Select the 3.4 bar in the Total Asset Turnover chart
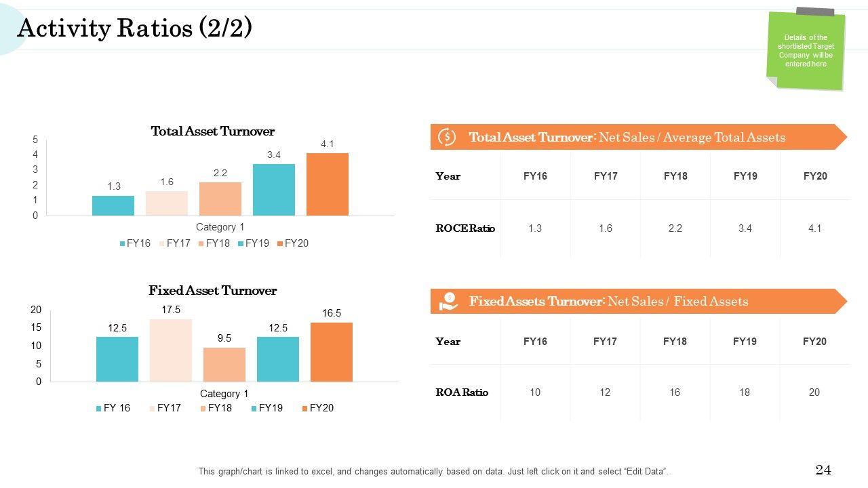868x488 pixels. (274, 190)
